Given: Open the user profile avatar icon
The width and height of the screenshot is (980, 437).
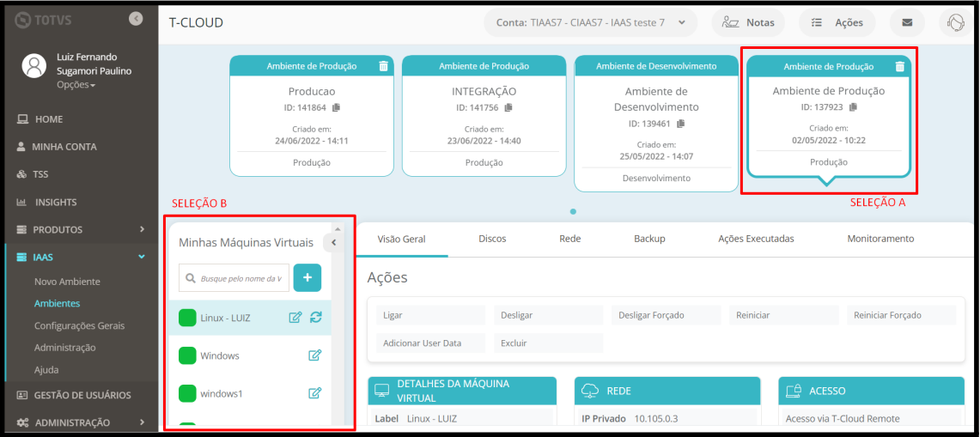Looking at the screenshot, I should (33, 65).
